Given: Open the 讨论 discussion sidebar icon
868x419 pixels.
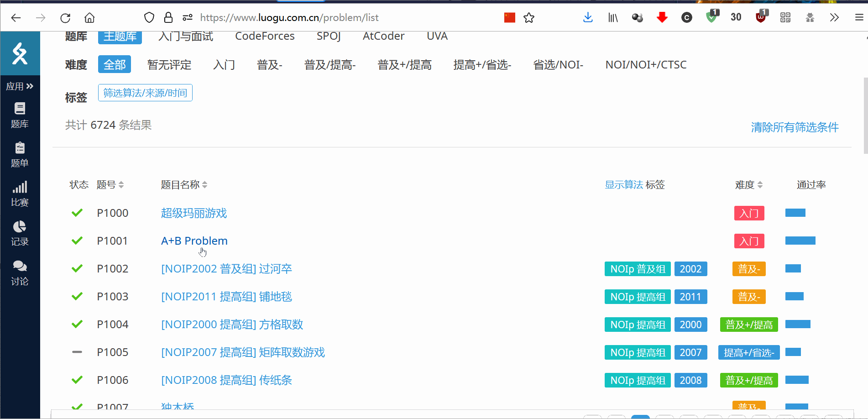Looking at the screenshot, I should 20,273.
